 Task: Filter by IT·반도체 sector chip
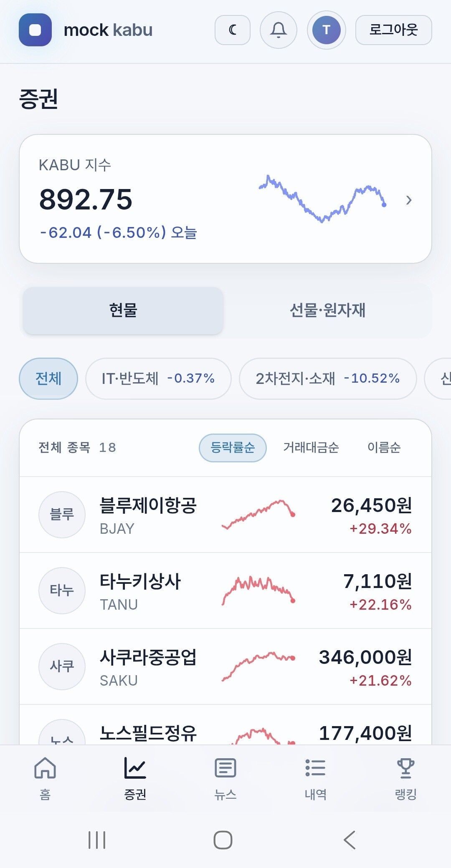tap(158, 378)
